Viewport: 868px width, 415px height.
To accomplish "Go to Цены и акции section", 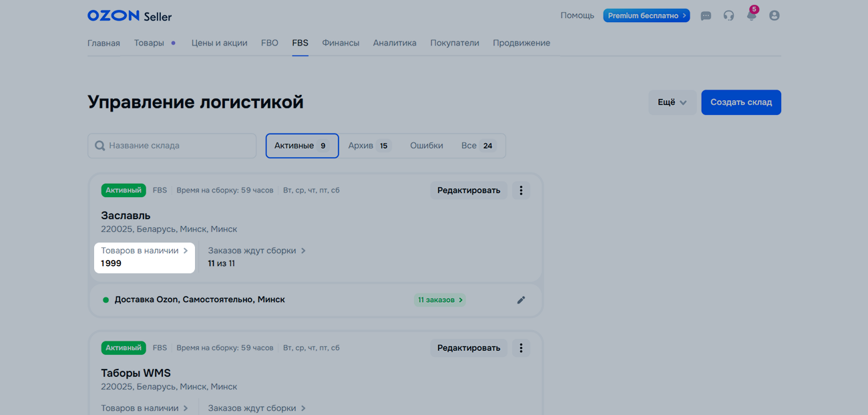I will pos(219,43).
